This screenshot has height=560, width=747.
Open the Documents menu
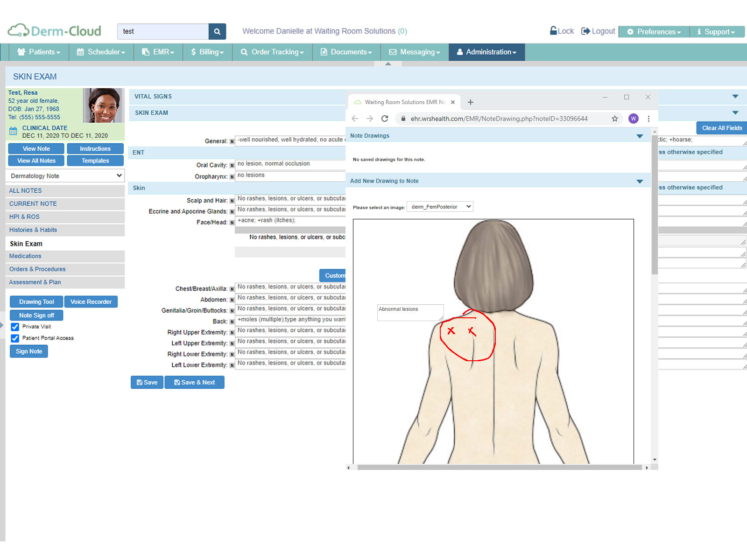click(346, 52)
